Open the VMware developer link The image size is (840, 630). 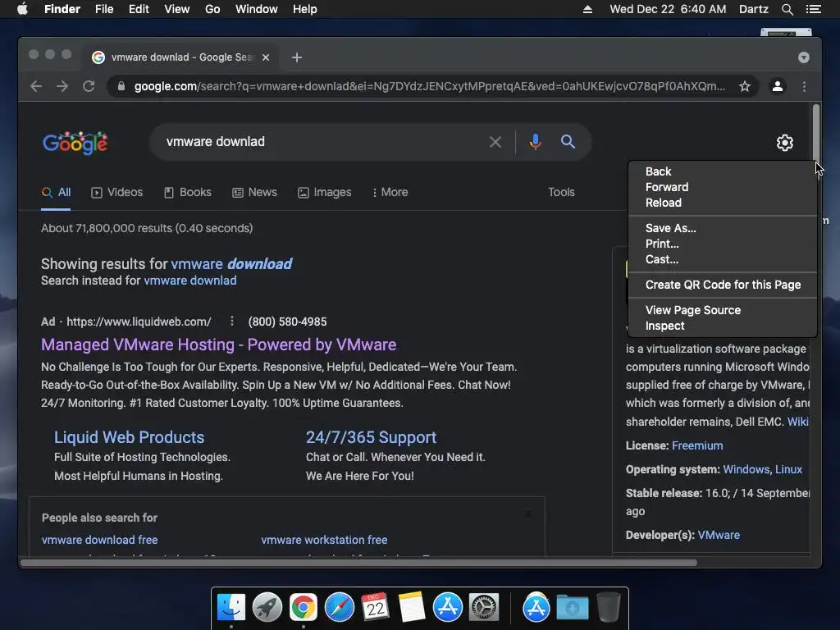719,535
